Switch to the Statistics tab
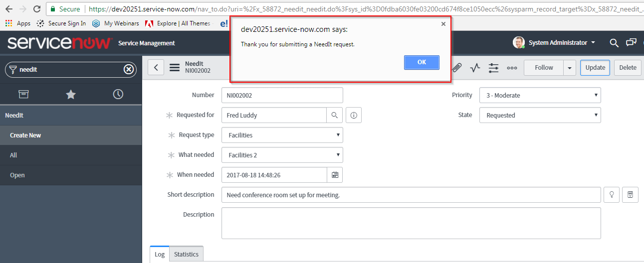The height and width of the screenshot is (263, 644). pos(186,254)
